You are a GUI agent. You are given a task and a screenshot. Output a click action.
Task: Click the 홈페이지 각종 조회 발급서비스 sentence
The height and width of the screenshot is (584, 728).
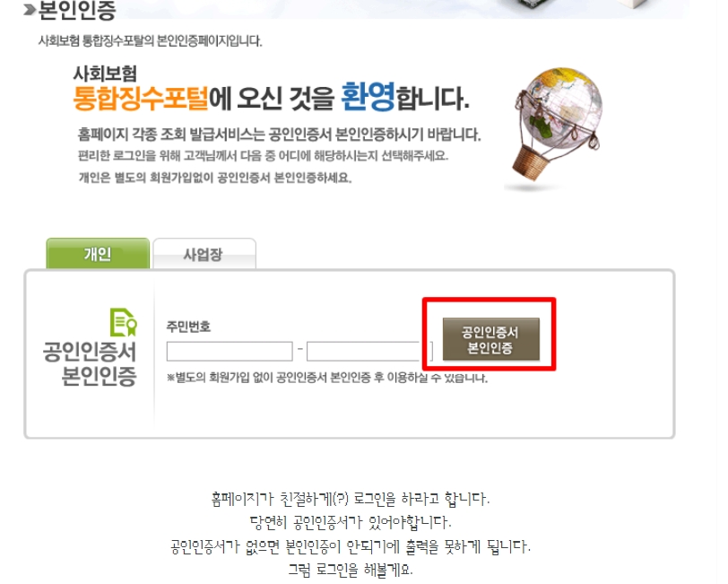point(279,135)
